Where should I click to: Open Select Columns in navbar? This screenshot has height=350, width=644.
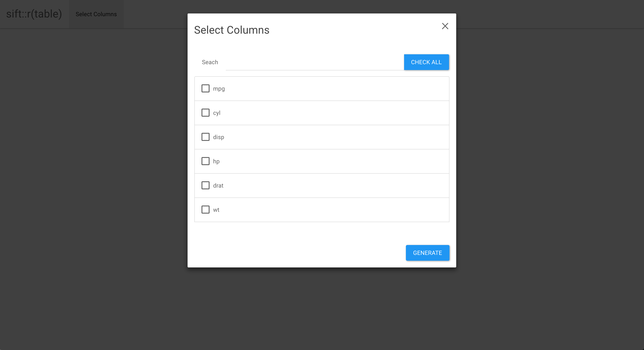pos(96,14)
